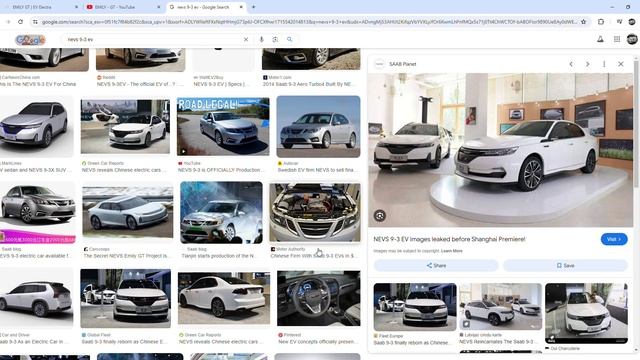Image resolution: width=640 pixels, height=360 pixels.
Task: Go to Google homepage via logo
Action: [x=30, y=40]
